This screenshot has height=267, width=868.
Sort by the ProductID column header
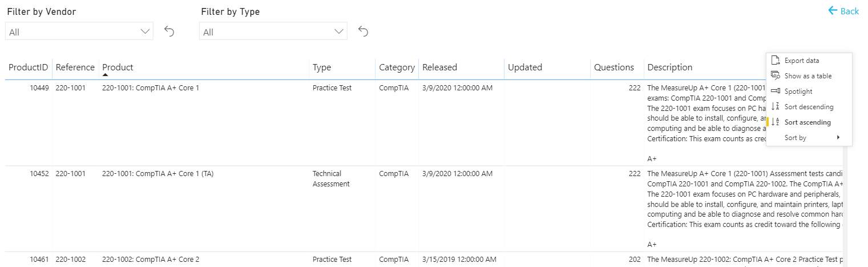(x=28, y=67)
